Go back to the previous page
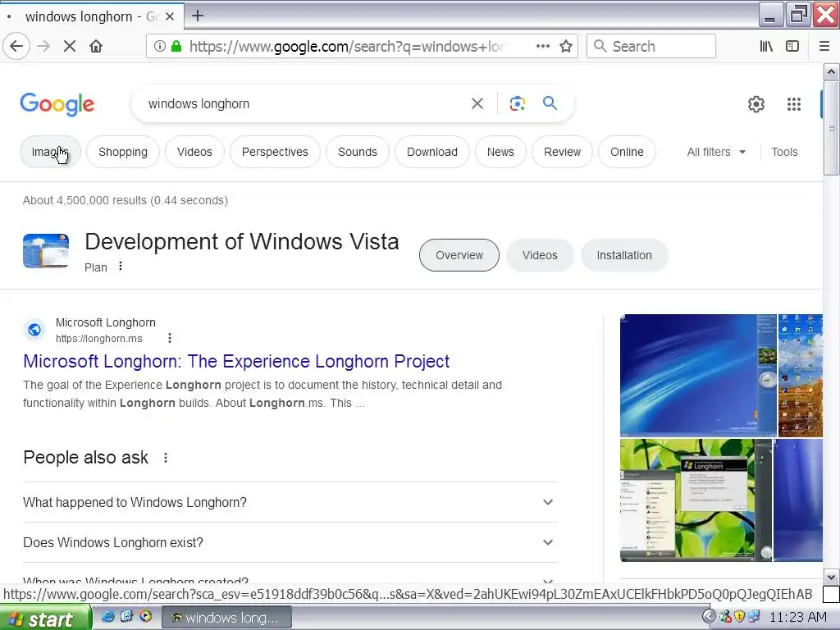 click(16, 46)
